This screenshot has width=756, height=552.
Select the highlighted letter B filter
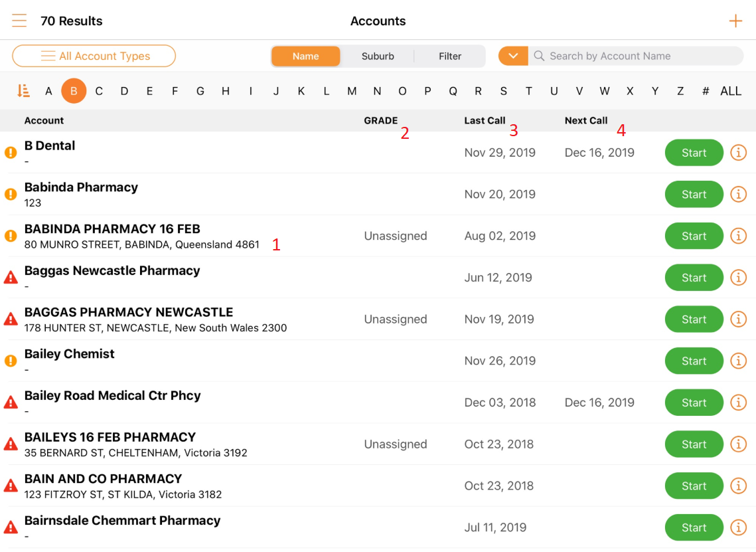(74, 91)
